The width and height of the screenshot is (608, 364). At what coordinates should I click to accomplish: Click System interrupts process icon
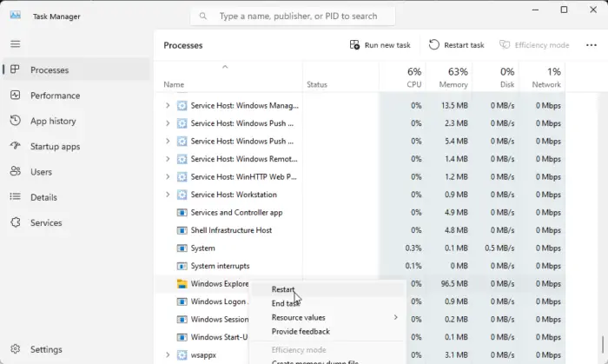(182, 266)
